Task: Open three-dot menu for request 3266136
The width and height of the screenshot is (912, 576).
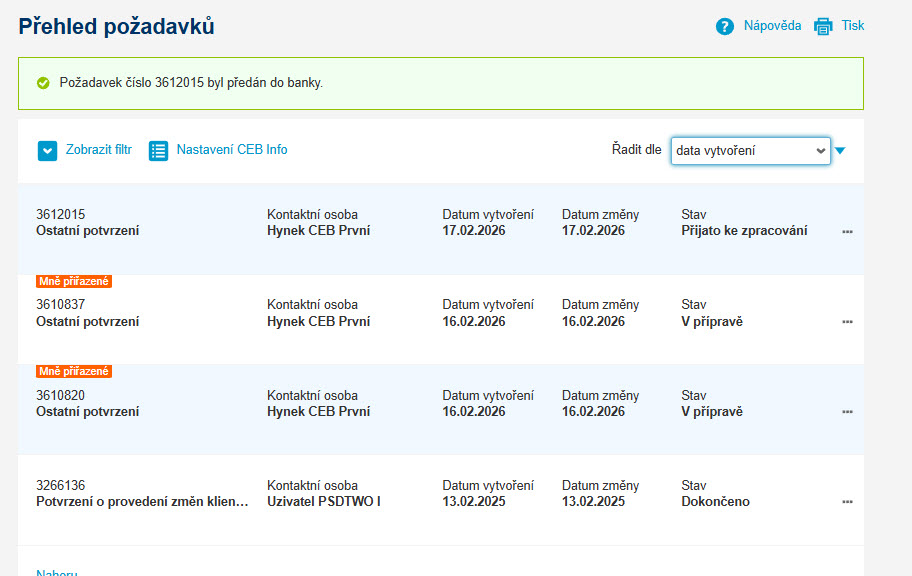Action: coord(847,502)
